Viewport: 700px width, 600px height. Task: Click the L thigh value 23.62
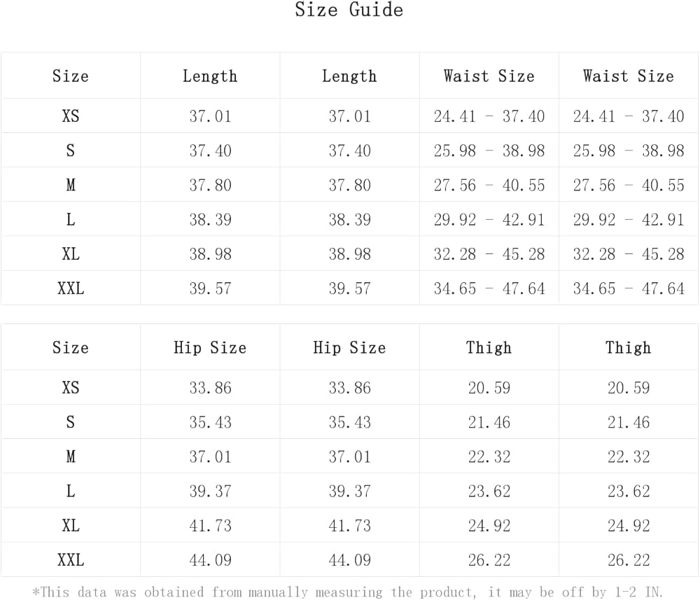pyautogui.click(x=489, y=491)
